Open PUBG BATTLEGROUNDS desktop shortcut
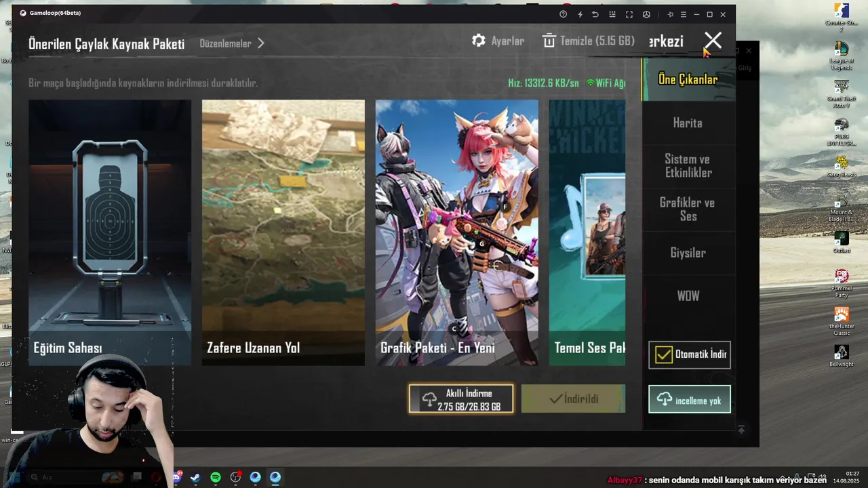868x488 pixels. coord(842,132)
